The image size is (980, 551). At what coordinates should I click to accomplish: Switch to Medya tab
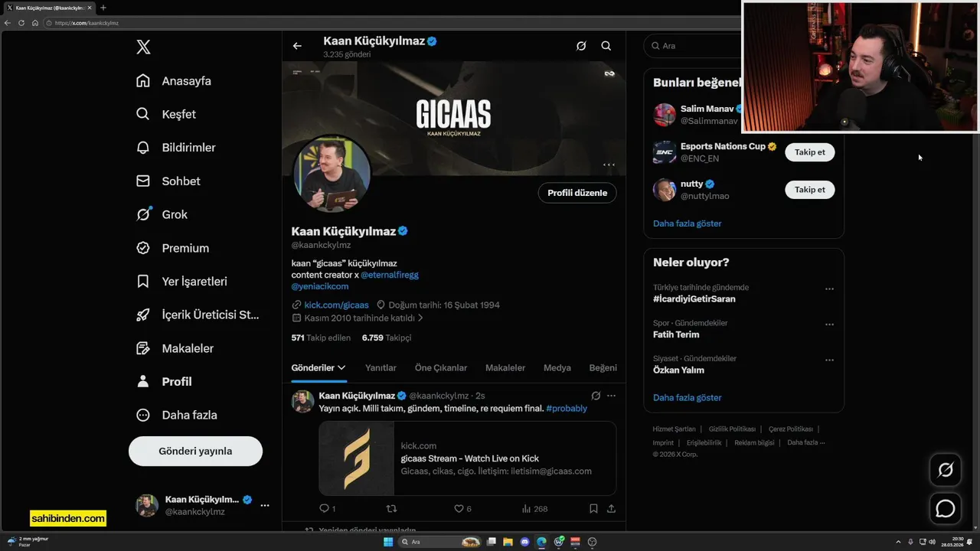[557, 368]
